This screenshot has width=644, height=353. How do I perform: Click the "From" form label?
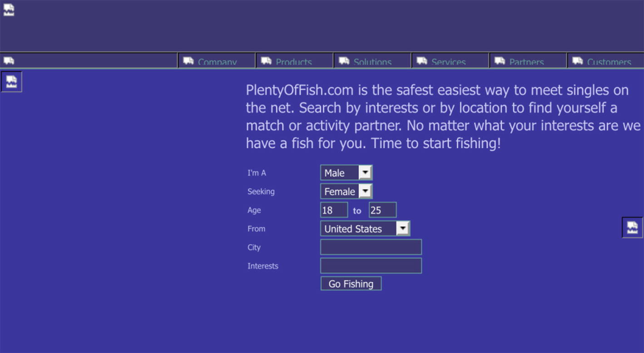click(x=256, y=229)
